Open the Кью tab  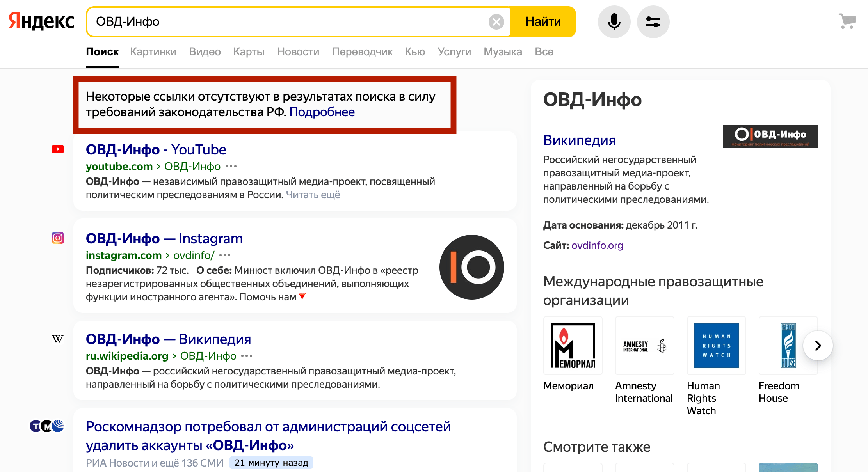pos(415,52)
